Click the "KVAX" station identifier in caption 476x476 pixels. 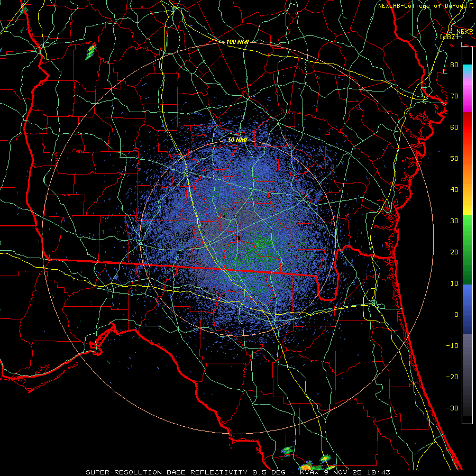pyautogui.click(x=309, y=472)
